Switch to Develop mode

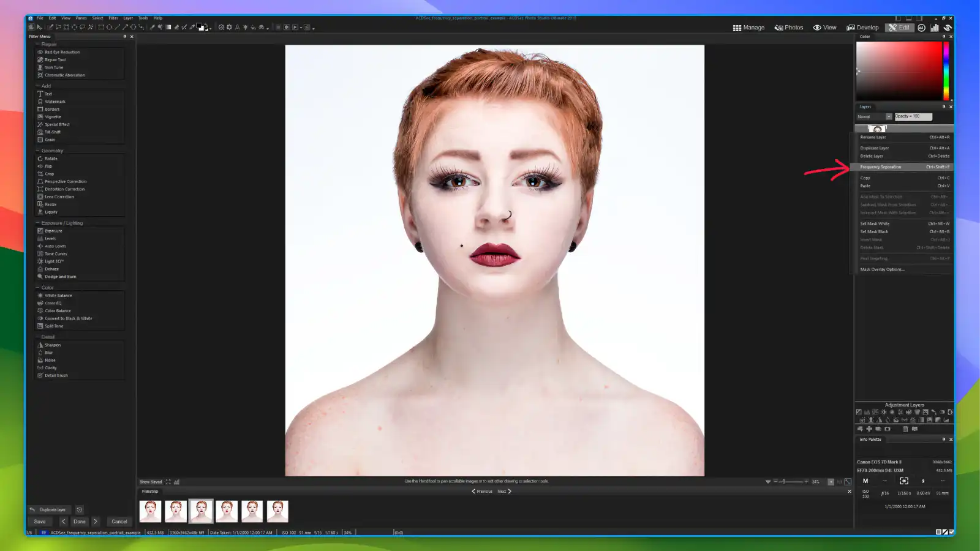point(864,27)
